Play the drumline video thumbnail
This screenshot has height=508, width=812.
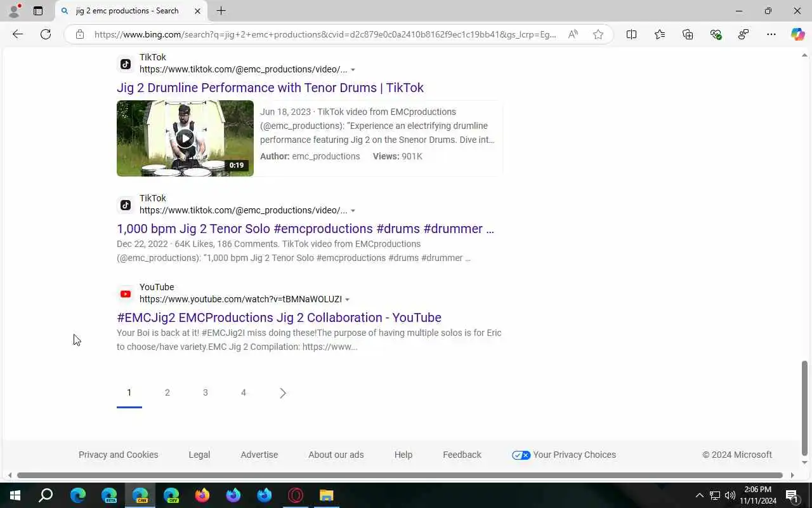(x=185, y=138)
